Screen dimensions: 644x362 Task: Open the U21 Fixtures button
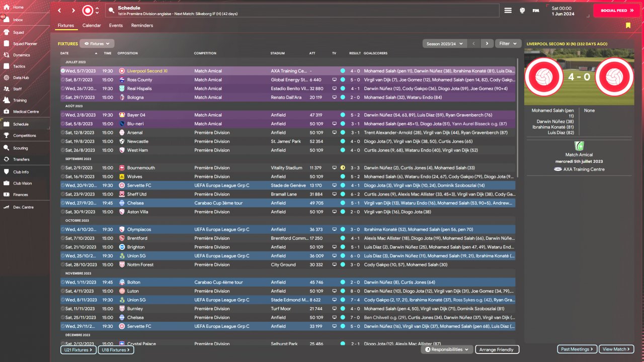pyautogui.click(x=78, y=350)
